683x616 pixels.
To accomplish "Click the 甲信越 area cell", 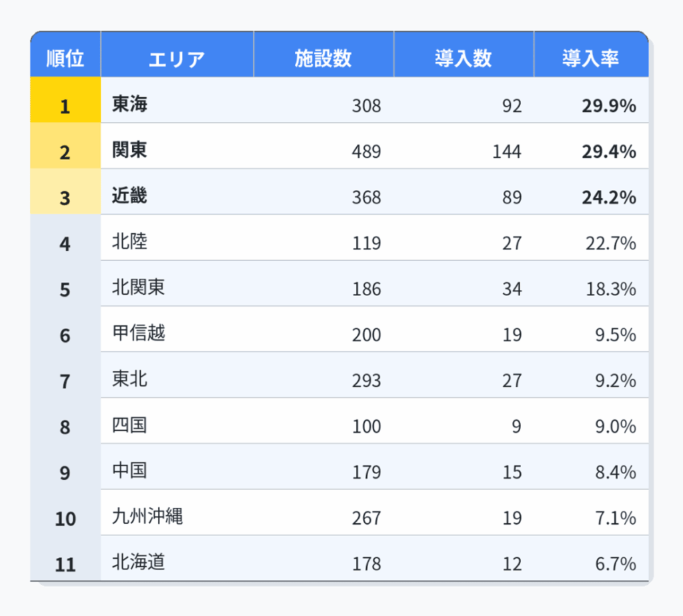I will (139, 333).
